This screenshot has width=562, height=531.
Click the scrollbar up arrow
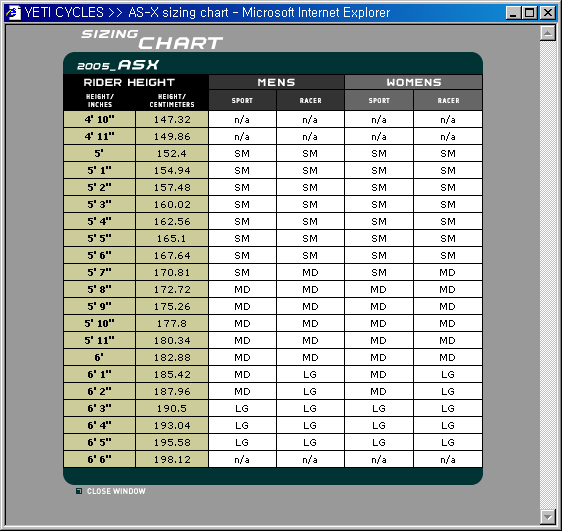[548, 33]
